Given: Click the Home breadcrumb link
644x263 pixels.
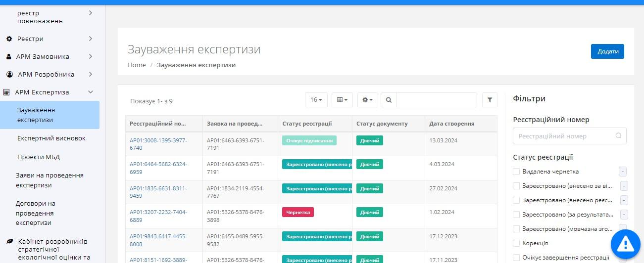Looking at the screenshot, I should (137, 65).
